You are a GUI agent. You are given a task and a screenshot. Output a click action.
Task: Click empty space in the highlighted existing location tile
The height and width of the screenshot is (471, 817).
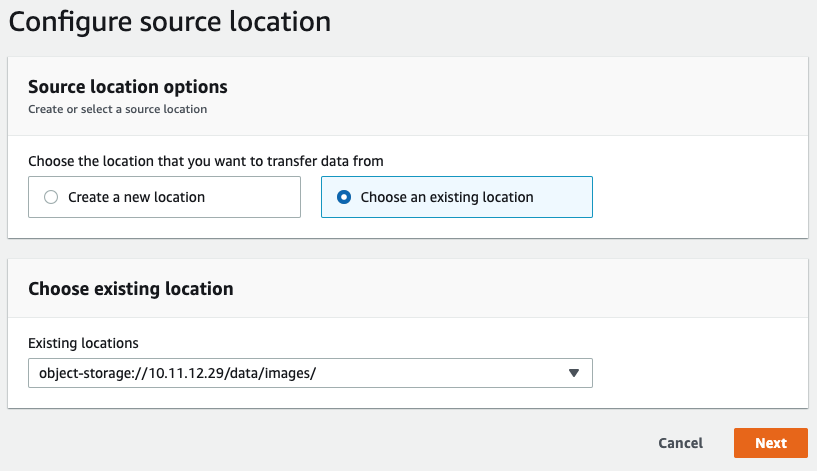click(563, 197)
